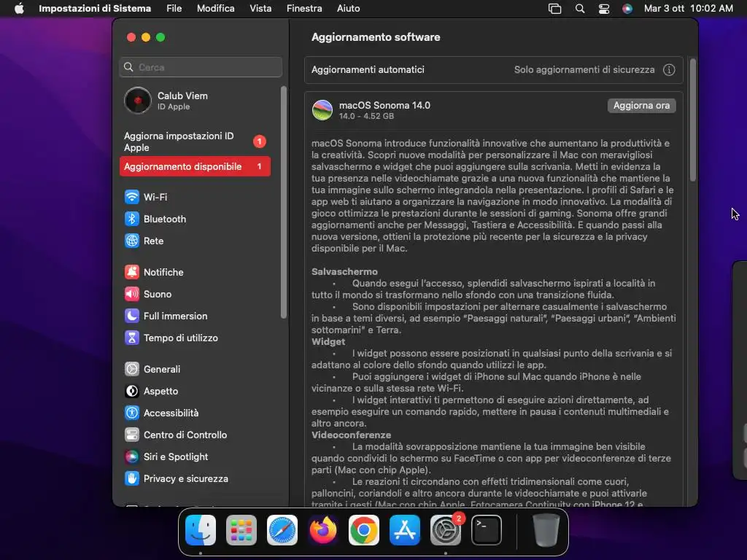
Task: Click Aggiorna impostazioni ID Apple
Action: coord(196,142)
